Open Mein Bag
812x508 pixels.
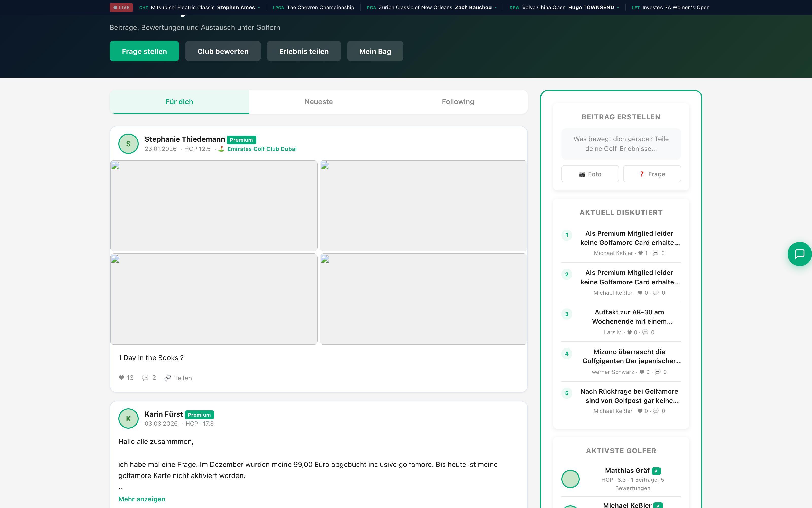[x=375, y=51]
